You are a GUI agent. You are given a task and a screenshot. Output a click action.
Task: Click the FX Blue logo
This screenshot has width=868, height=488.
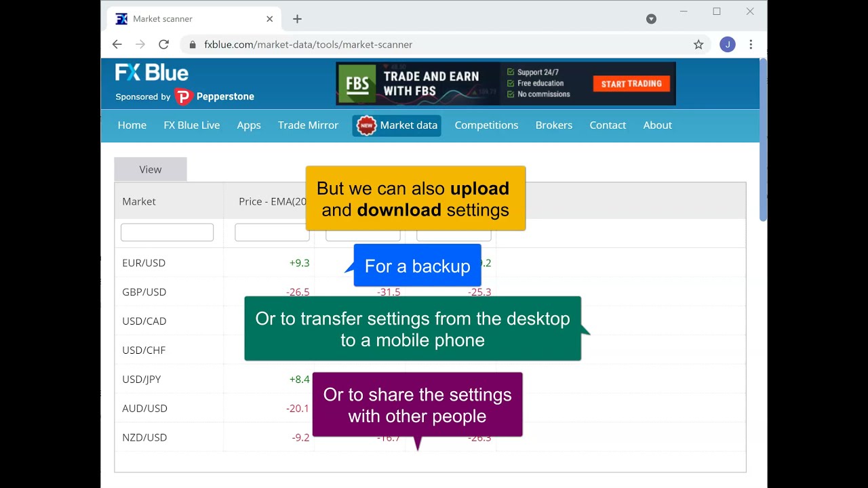152,73
